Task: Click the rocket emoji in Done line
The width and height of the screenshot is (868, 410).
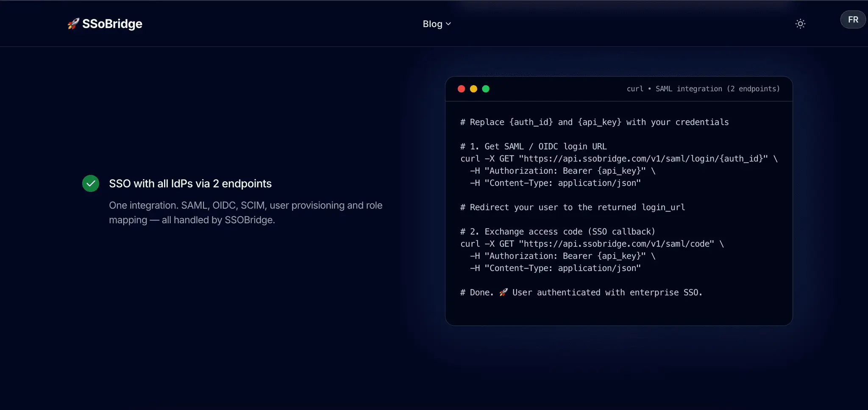Action: (503, 292)
